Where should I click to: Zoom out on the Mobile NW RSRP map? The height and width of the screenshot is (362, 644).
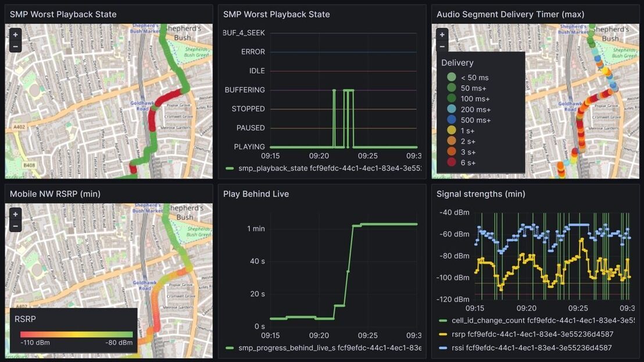click(x=16, y=225)
